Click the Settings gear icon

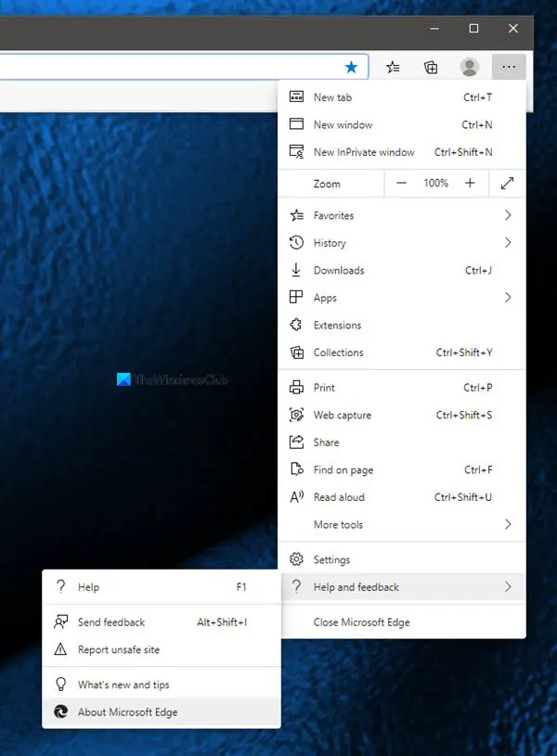pyautogui.click(x=296, y=559)
